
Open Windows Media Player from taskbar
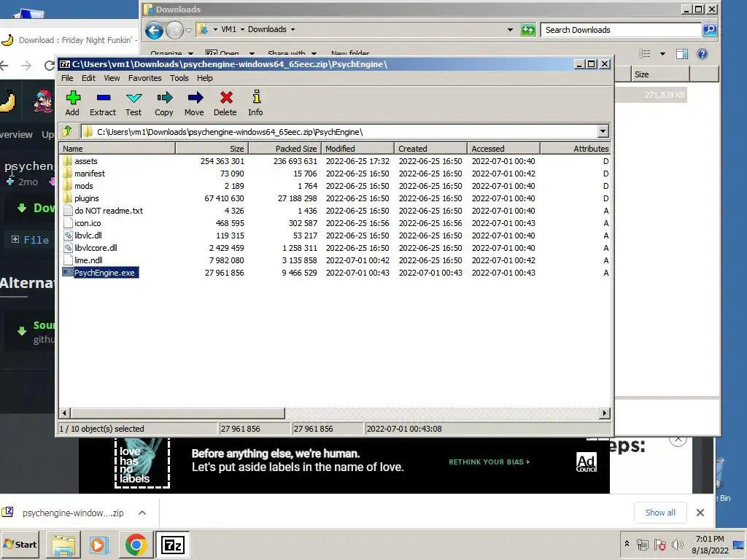(x=99, y=545)
